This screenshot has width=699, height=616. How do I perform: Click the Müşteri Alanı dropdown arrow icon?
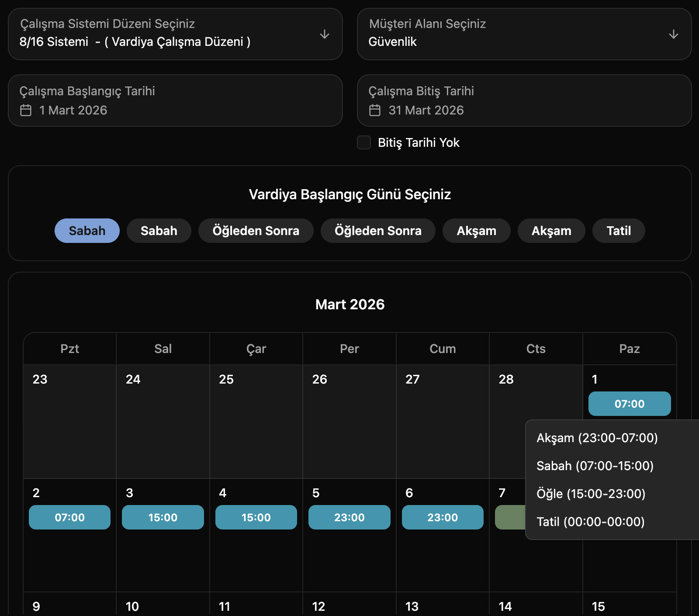[673, 34]
